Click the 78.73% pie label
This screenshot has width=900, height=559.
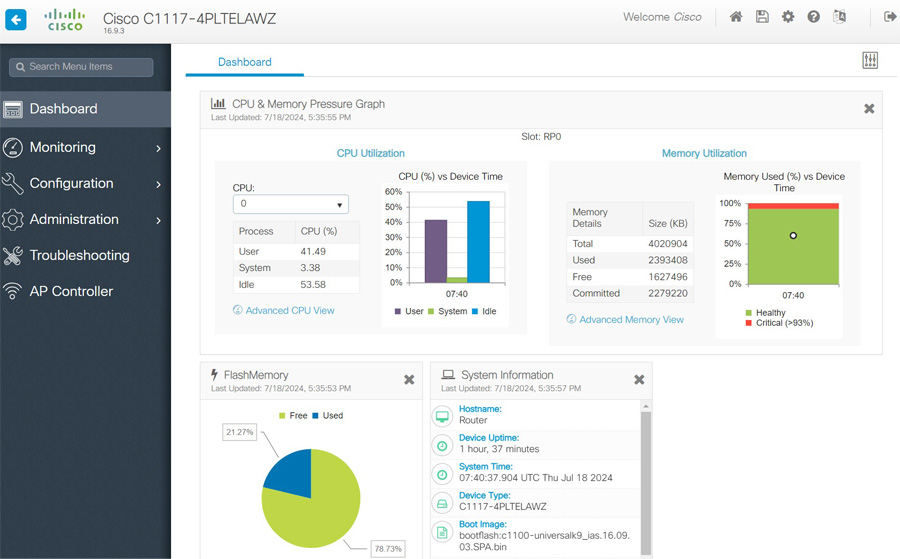(x=388, y=549)
